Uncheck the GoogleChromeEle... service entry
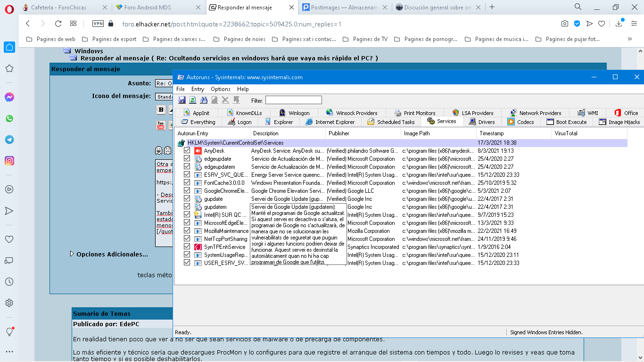The height and width of the screenshot is (362, 644). point(187,190)
